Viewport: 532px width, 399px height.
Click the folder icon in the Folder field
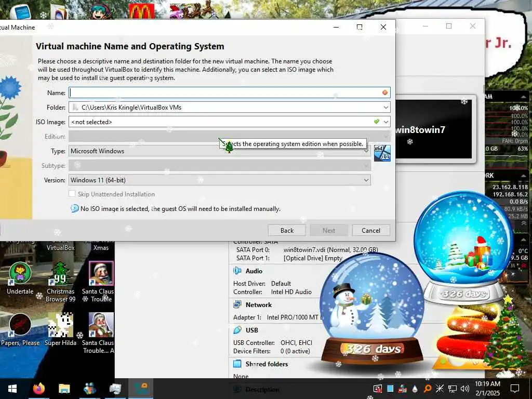pyautogui.click(x=75, y=107)
